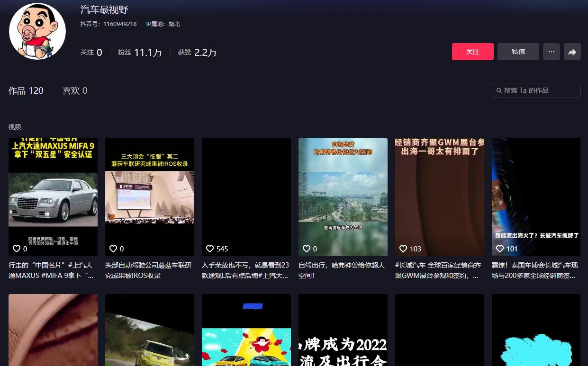Click the 获赞 2.2万 likes count

(x=198, y=52)
